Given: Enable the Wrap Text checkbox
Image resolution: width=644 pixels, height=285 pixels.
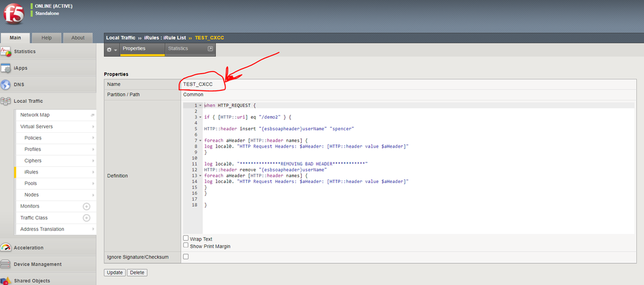Looking at the screenshot, I should click(186, 239).
